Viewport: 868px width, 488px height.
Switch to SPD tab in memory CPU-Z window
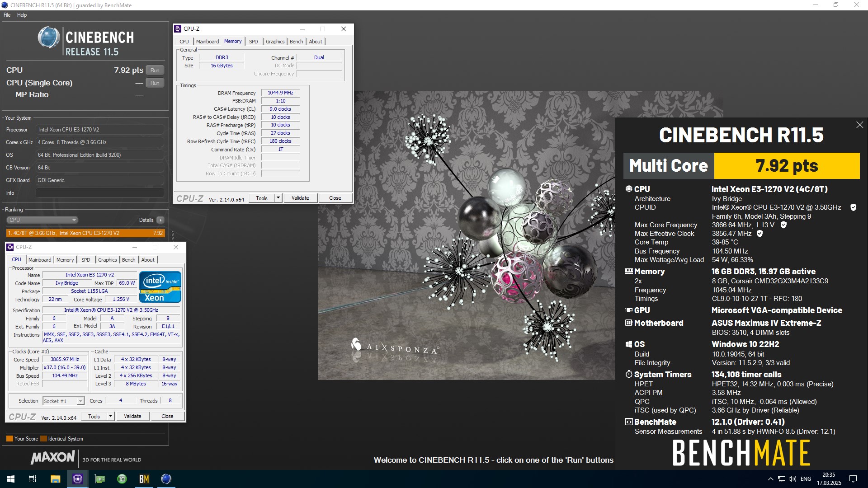coord(253,42)
